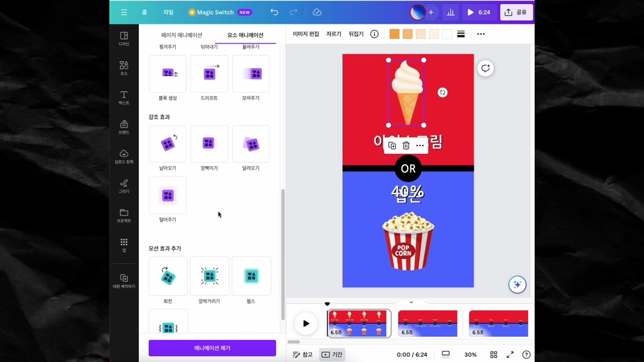Select the white color swatch
Screen dimensions: 644x362
click(447, 34)
